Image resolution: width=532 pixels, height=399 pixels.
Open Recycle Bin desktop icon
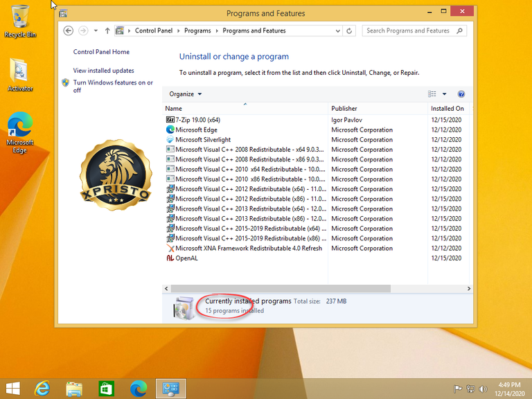20,21
